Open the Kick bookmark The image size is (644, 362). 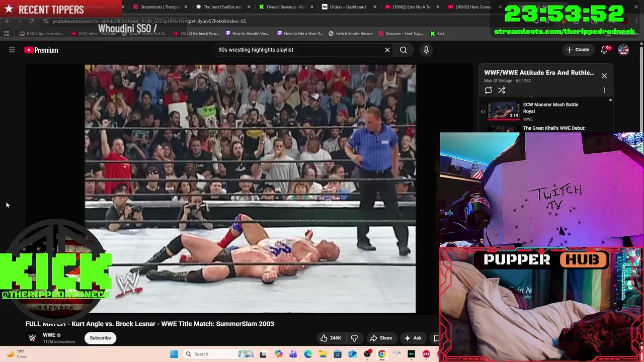[437, 33]
